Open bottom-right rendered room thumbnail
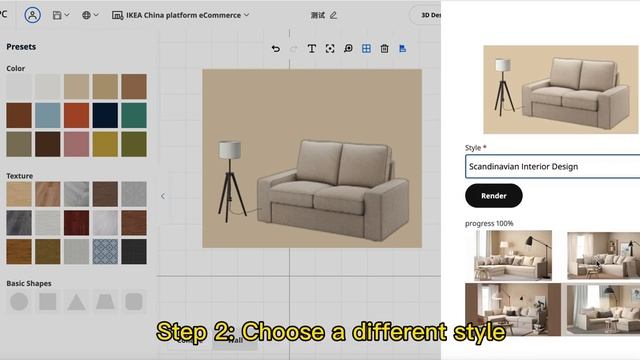Viewport: 640px width, 360px height. click(604, 309)
